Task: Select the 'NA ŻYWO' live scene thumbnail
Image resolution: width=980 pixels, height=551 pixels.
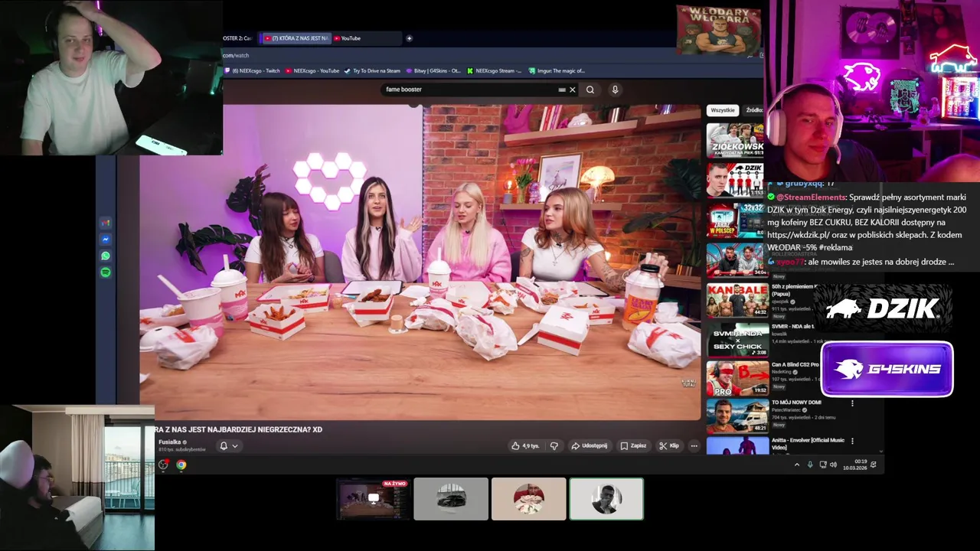Action: tap(374, 499)
